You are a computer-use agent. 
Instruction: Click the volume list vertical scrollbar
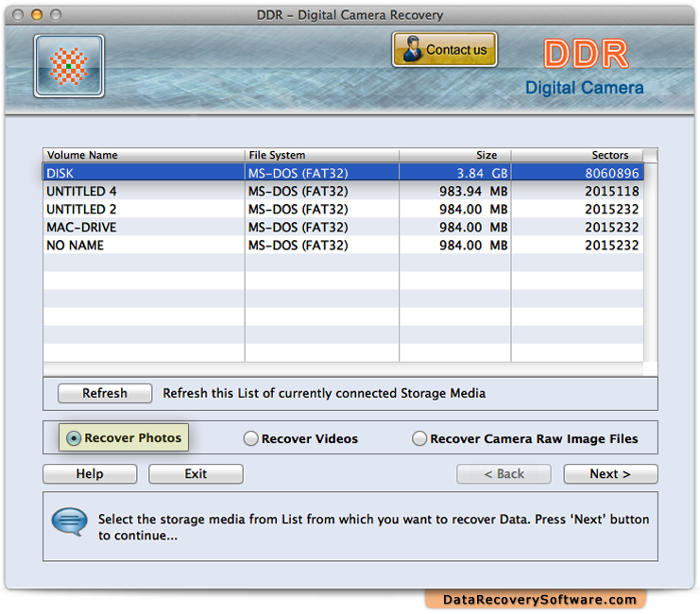pyautogui.click(x=651, y=262)
